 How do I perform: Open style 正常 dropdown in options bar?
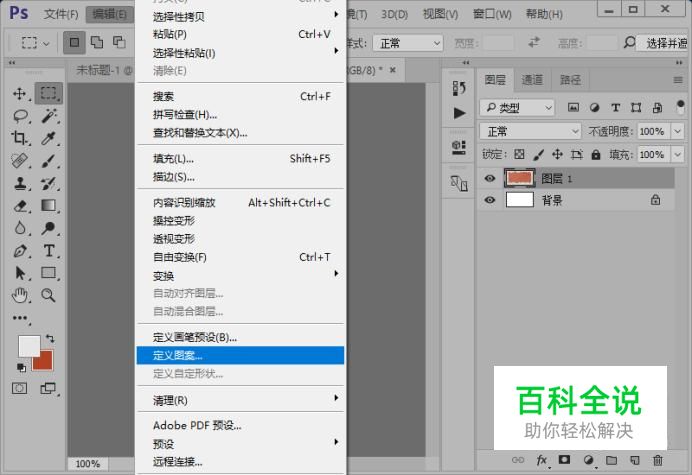pos(408,43)
